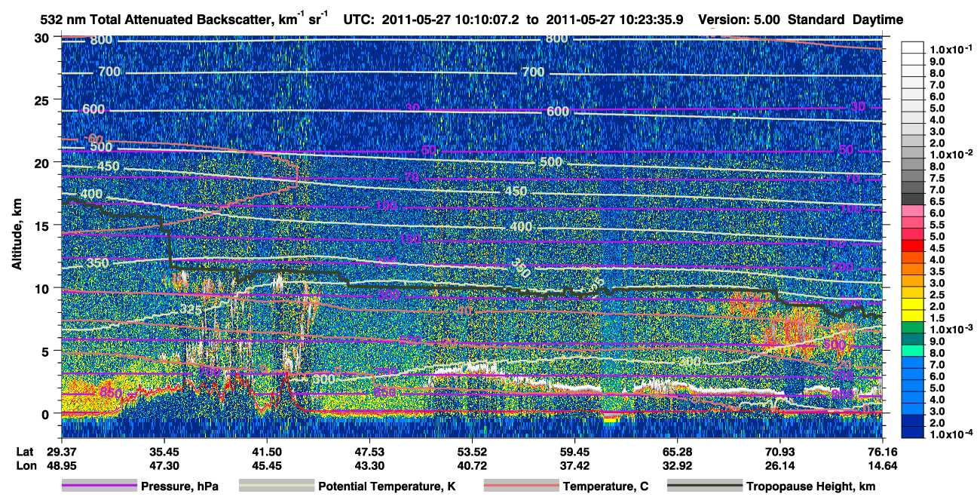
Task: Click latitude value "29.37"
Action: pyautogui.click(x=61, y=452)
